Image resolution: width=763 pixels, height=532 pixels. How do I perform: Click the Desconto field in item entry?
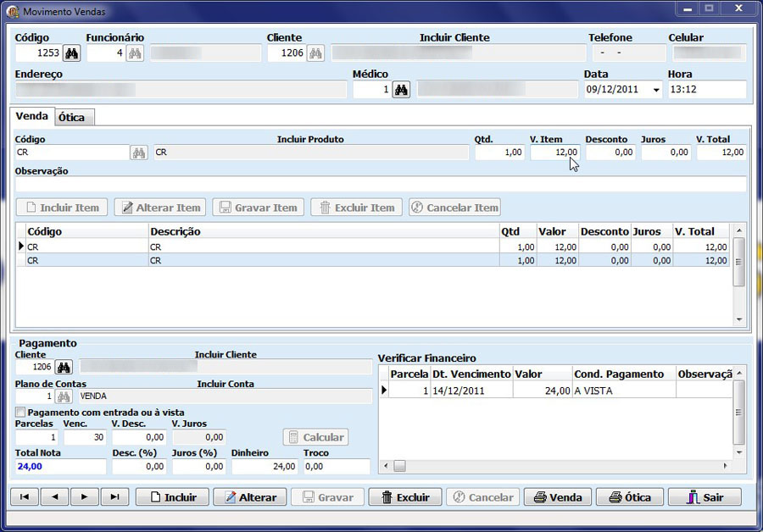coord(610,152)
